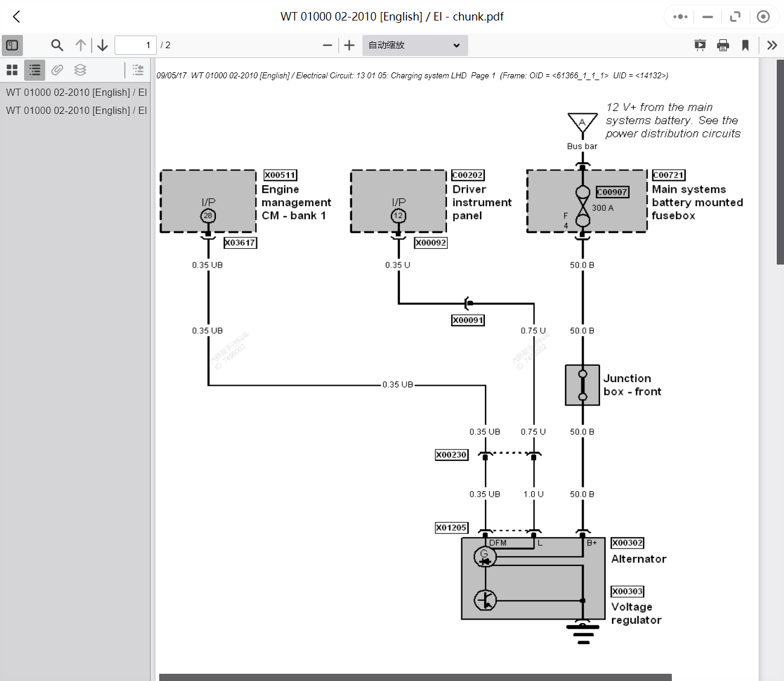Start presentation mode
This screenshot has height=681, width=784.
pos(700,45)
